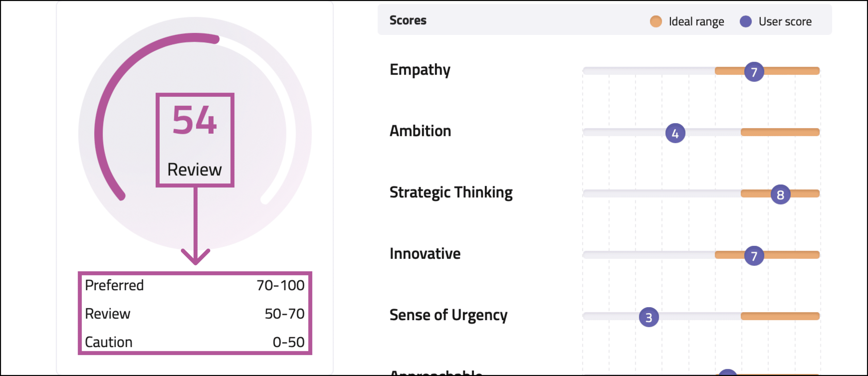This screenshot has width=868, height=376.
Task: Click the Scores panel header title
Action: pos(408,20)
